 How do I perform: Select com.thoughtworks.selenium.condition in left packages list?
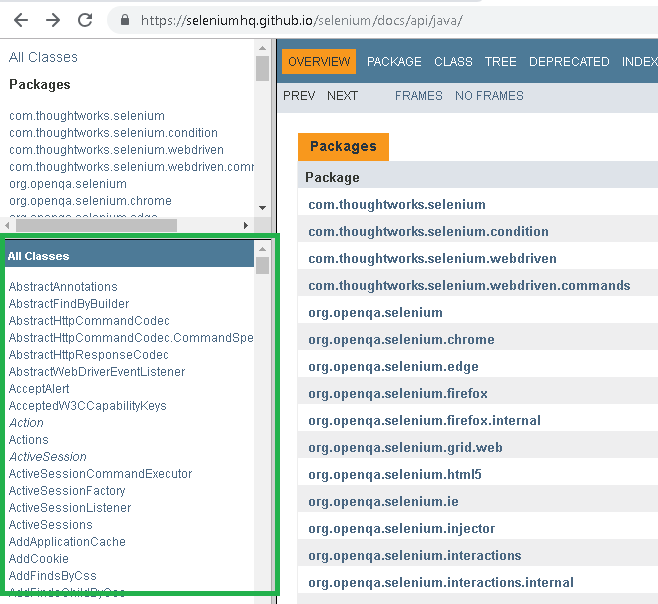click(113, 133)
